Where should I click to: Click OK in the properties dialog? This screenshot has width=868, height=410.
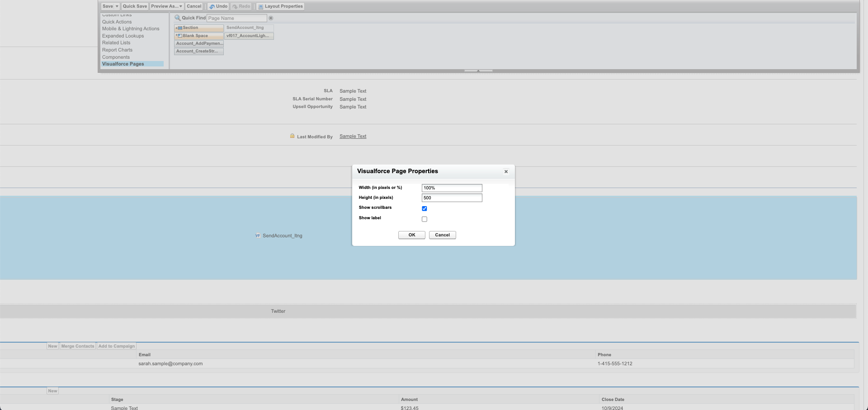(x=412, y=235)
